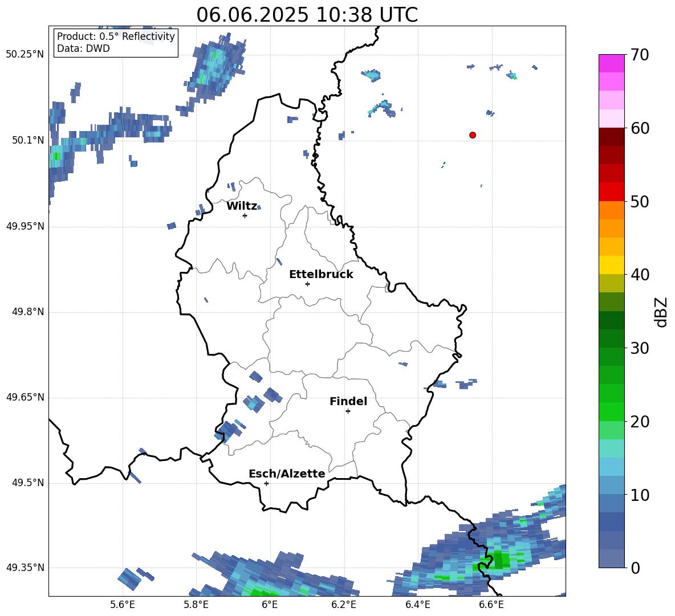The height and width of the screenshot is (616, 675).
Task: Click the dark red colorbar segment below 60
Action: [x=611, y=137]
